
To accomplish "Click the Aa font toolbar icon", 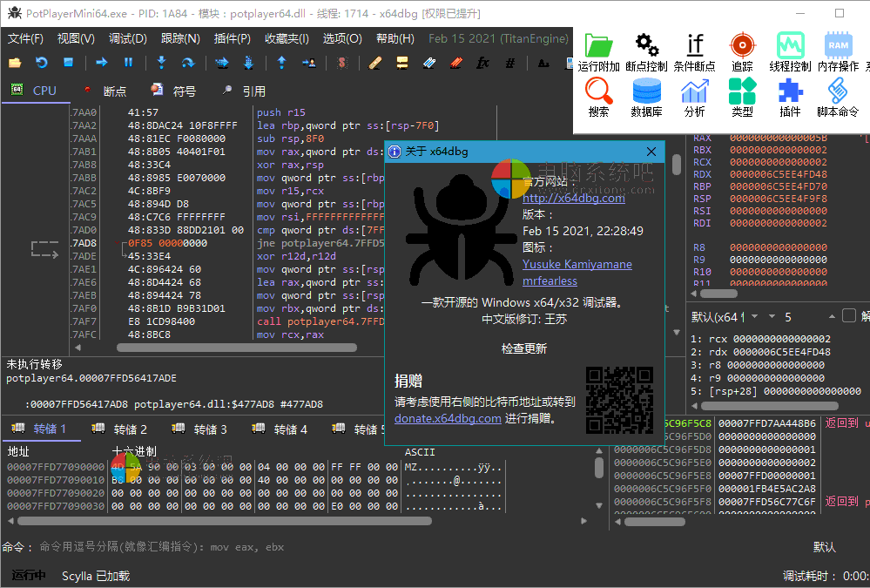I will [543, 63].
